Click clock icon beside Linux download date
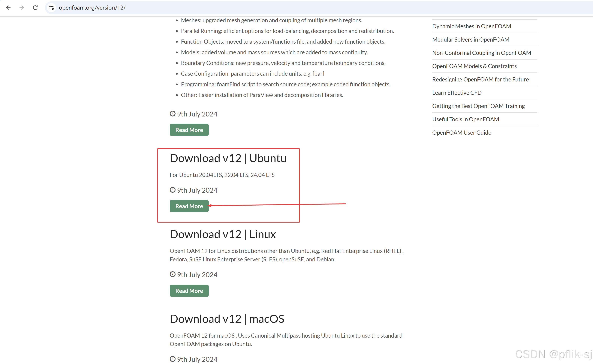This screenshot has height=364, width=593. click(x=172, y=274)
